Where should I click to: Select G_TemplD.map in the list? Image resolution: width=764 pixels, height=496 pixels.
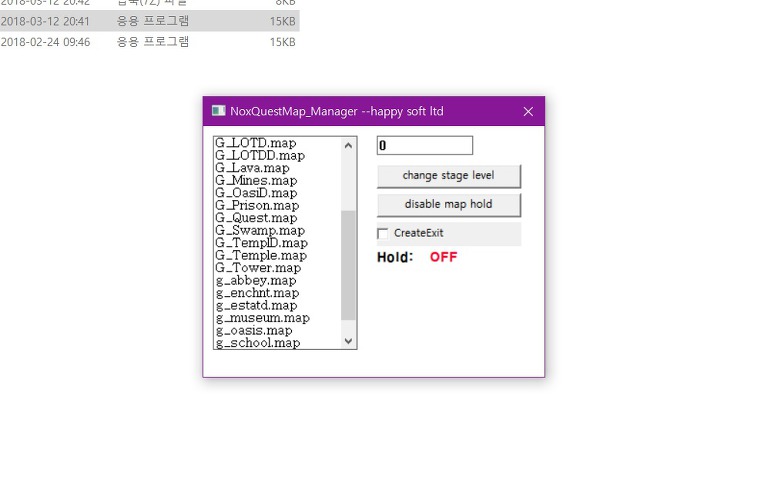(x=278, y=243)
